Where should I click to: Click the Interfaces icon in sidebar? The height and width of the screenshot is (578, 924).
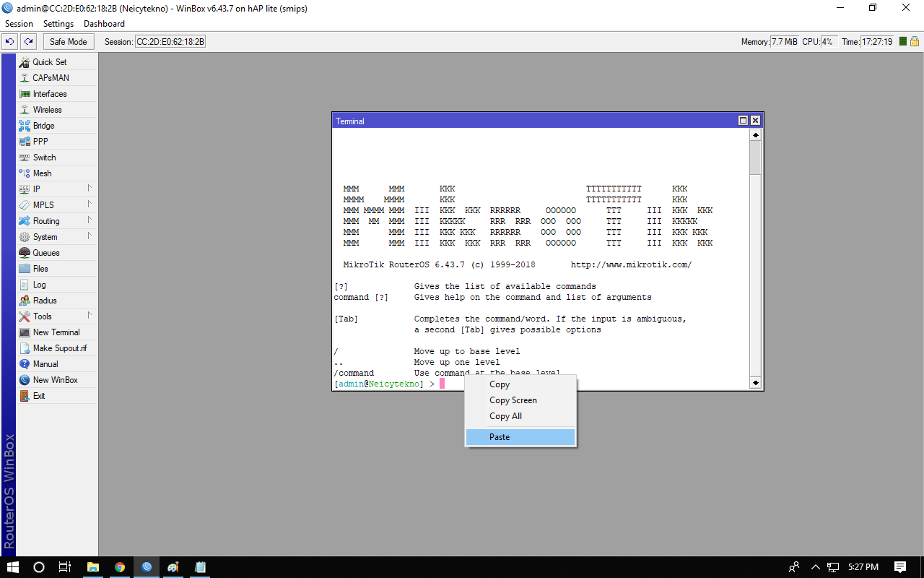click(25, 94)
